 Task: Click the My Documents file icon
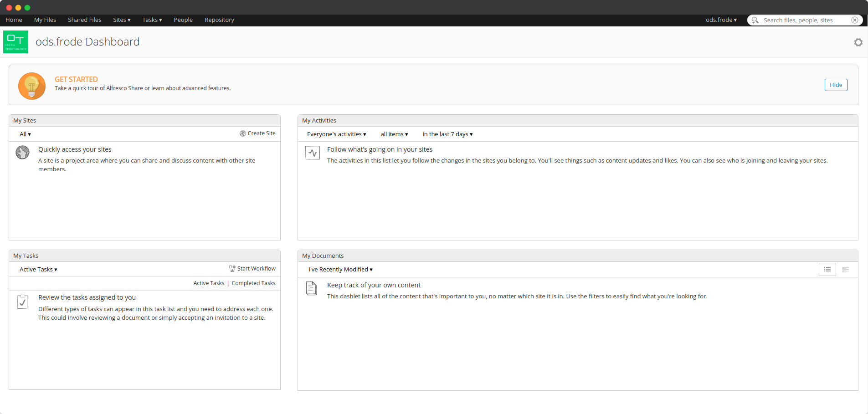[x=311, y=288]
